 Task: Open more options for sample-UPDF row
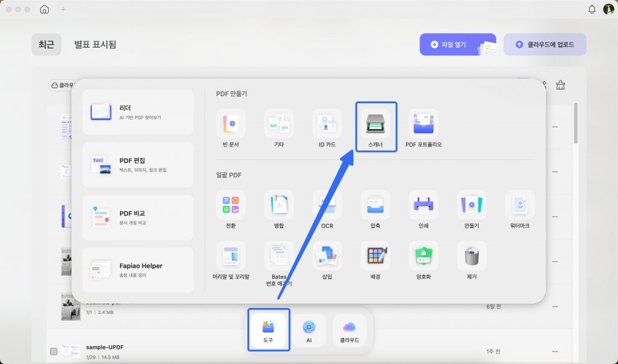pos(555,351)
